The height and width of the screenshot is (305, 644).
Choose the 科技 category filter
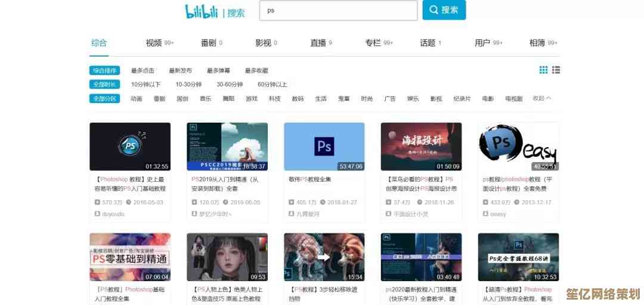(x=274, y=99)
